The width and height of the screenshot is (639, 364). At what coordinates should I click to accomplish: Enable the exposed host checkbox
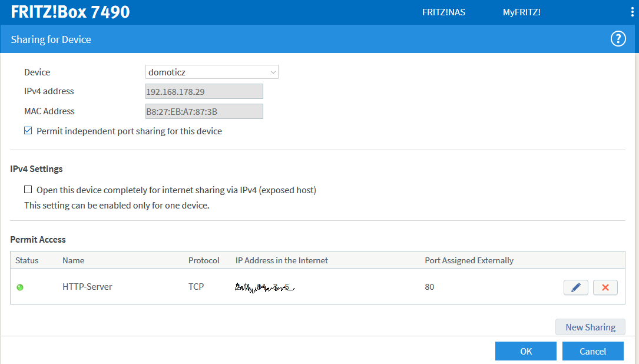[28, 190]
